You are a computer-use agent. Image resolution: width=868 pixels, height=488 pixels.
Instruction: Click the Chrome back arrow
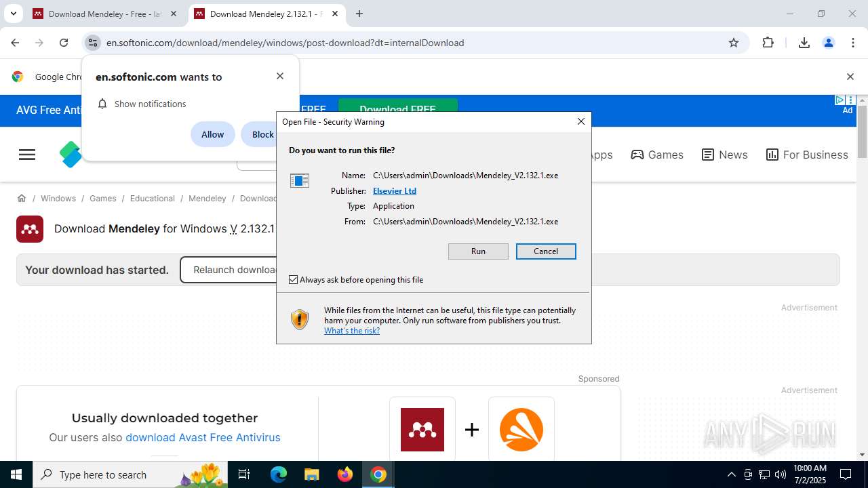point(15,43)
